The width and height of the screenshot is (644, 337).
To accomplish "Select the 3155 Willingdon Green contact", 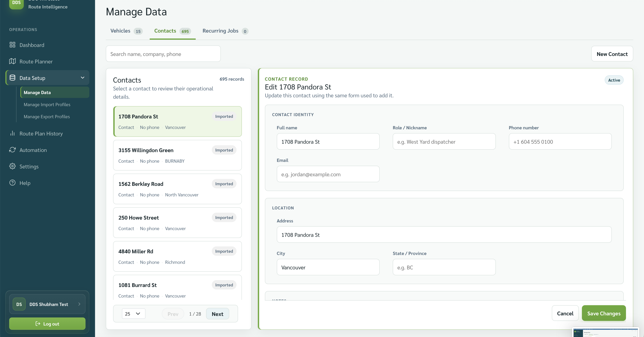I will pyautogui.click(x=177, y=155).
